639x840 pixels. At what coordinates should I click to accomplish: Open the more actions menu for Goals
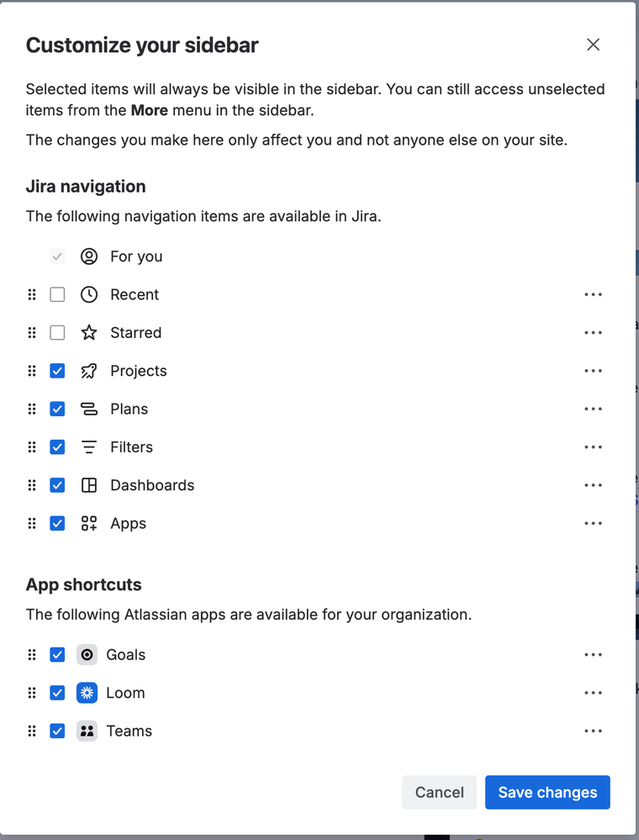[x=594, y=655]
